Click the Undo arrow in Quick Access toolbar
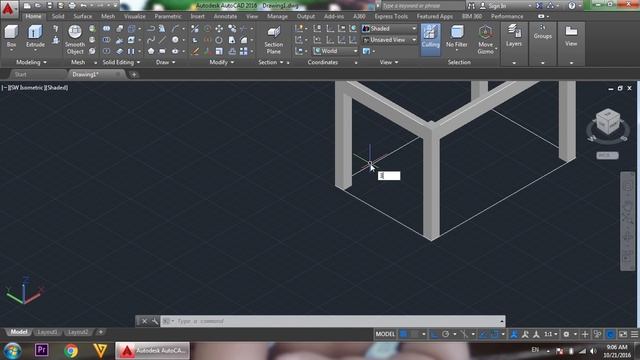 [84, 6]
